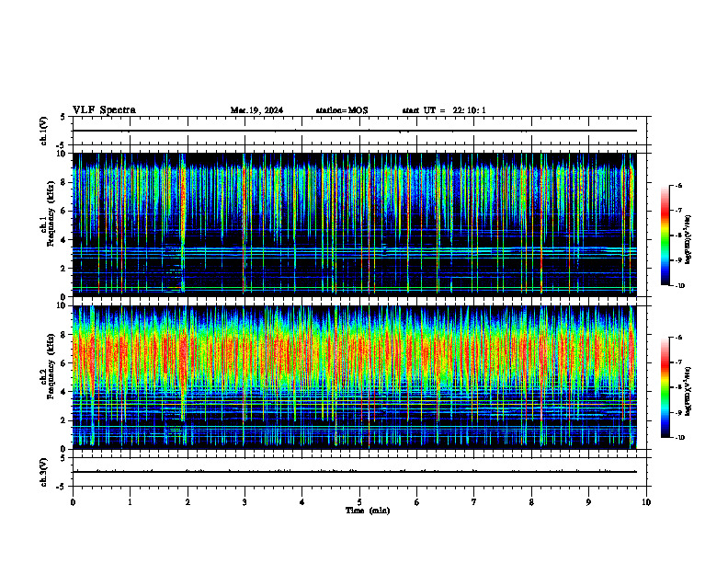The image size is (728, 563).
Task: Click the "2" kHz tick of ch.1 spectrogram
Action: click(x=64, y=269)
